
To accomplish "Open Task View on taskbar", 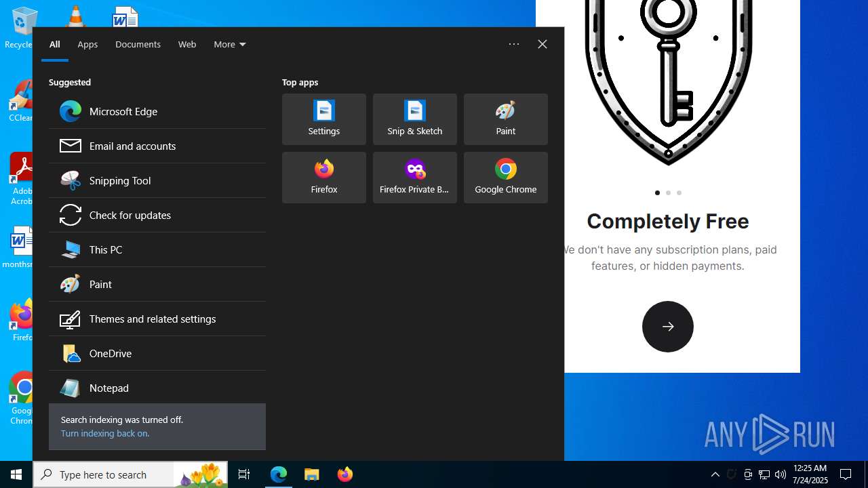I will [244, 474].
